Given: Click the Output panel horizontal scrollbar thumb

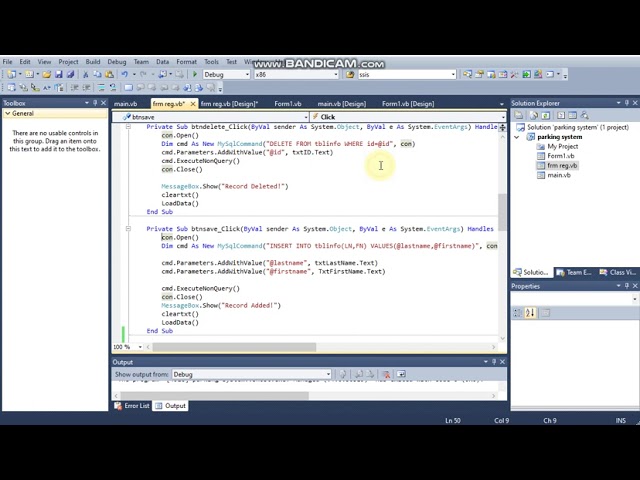Looking at the screenshot, I should 215,396.
